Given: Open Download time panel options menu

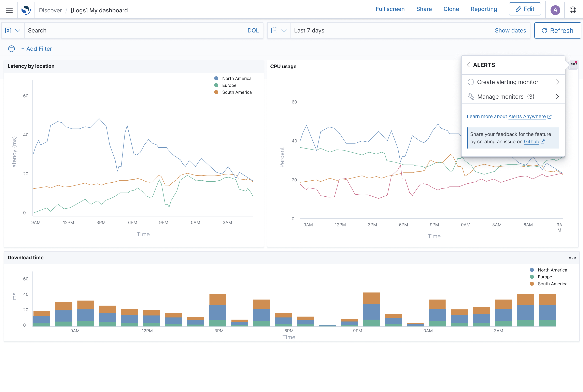Looking at the screenshot, I should pyautogui.click(x=572, y=257).
